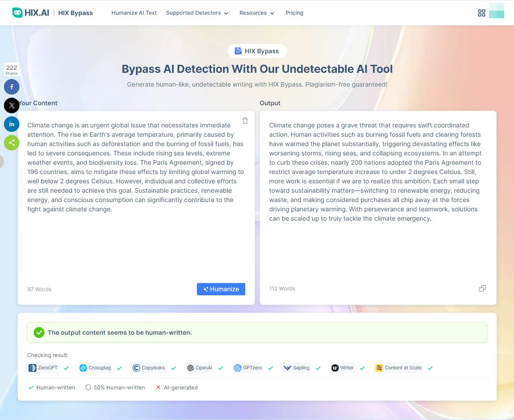The height and width of the screenshot is (420, 514).
Task: Click the GPTzero detector icon
Action: [x=237, y=368]
